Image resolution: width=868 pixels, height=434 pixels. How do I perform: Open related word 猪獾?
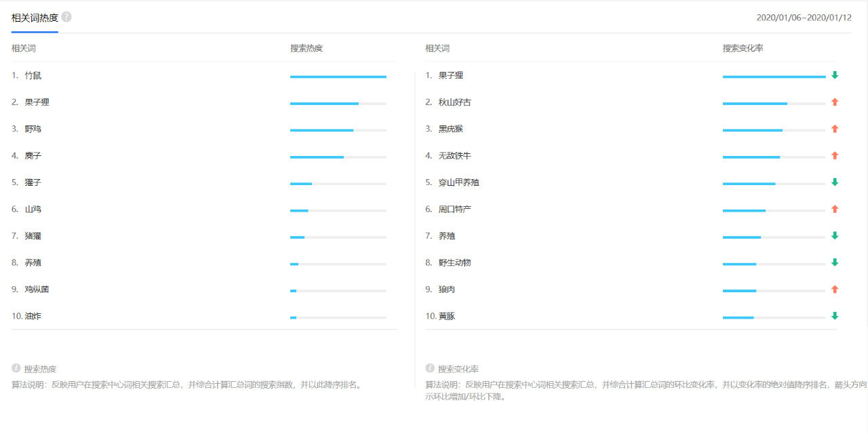click(33, 236)
